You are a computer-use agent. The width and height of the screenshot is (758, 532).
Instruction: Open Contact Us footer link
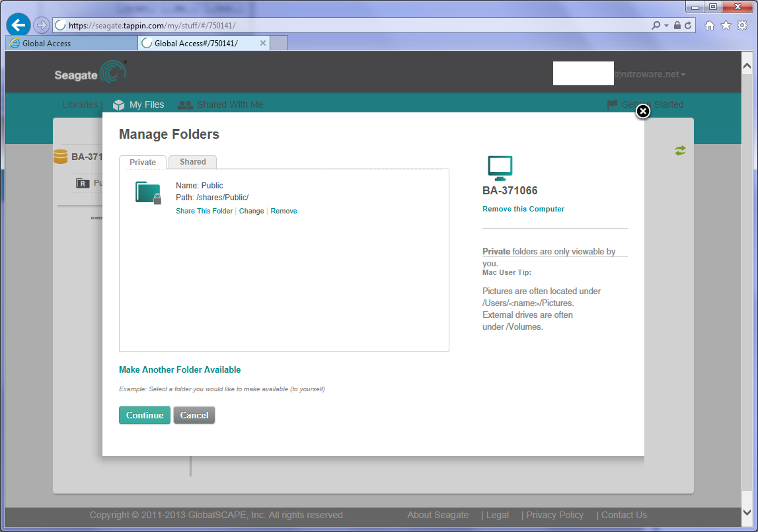coord(624,515)
